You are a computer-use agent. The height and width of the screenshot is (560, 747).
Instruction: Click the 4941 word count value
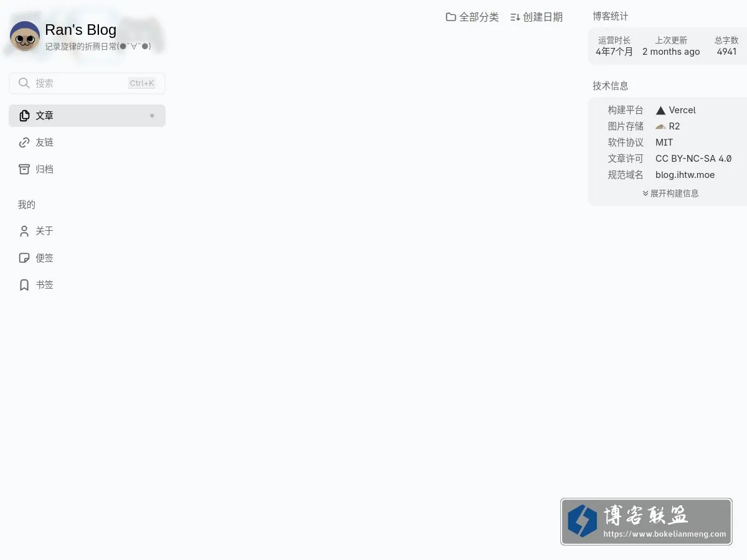(x=726, y=52)
